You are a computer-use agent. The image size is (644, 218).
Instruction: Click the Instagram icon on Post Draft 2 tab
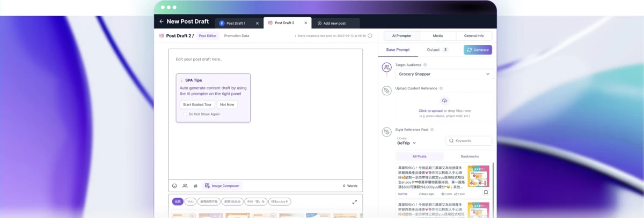tap(270, 23)
